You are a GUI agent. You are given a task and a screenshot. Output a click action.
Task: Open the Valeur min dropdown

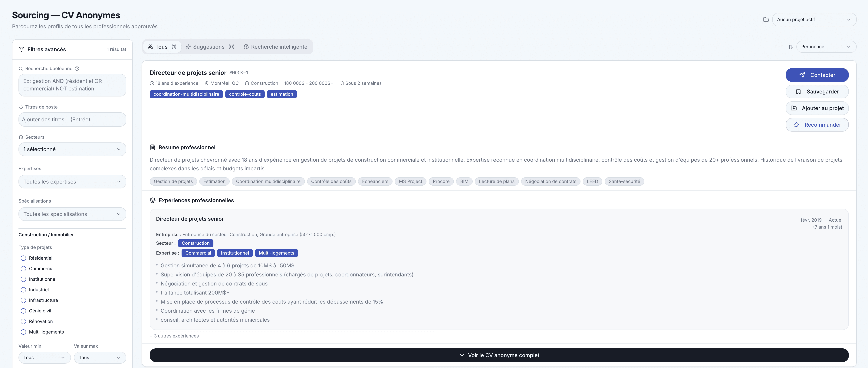[x=44, y=358]
